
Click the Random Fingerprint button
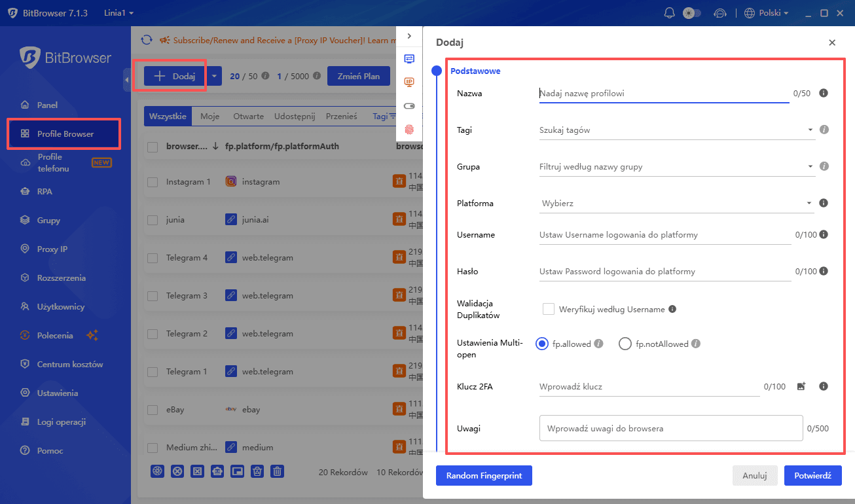click(484, 476)
